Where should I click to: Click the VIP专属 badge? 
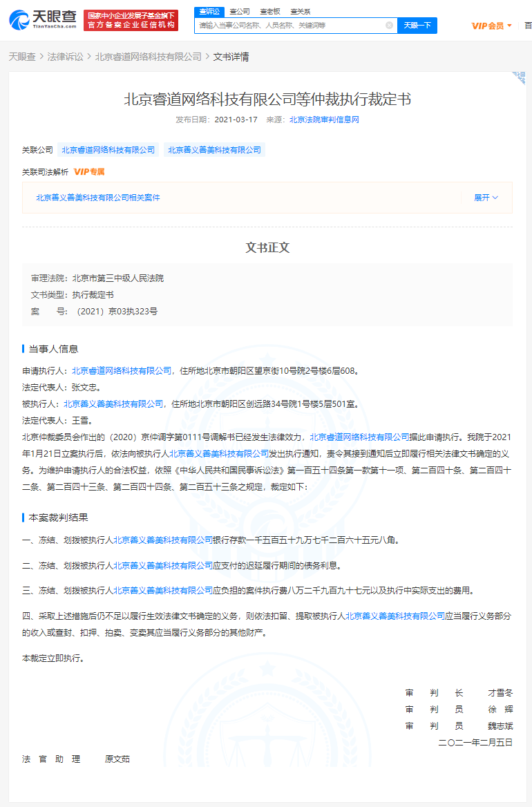click(89, 172)
